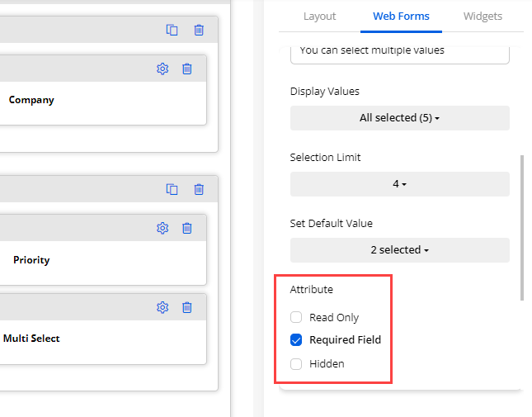Screen dimensions: 532x417
Task: Delete the Company field with its trash icon
Action: (x=187, y=69)
